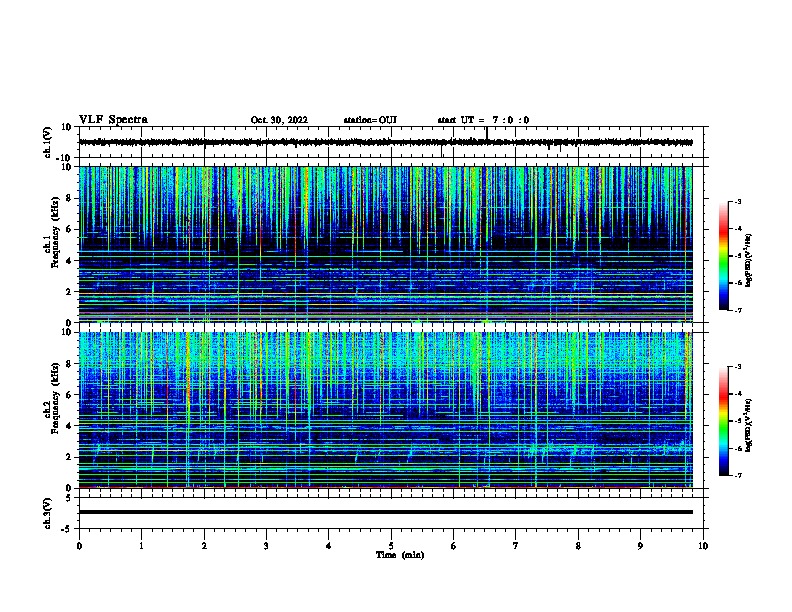Click time axis tick label "4" at the bottom
Viewport: 792px width, 612px height.
[x=329, y=546]
